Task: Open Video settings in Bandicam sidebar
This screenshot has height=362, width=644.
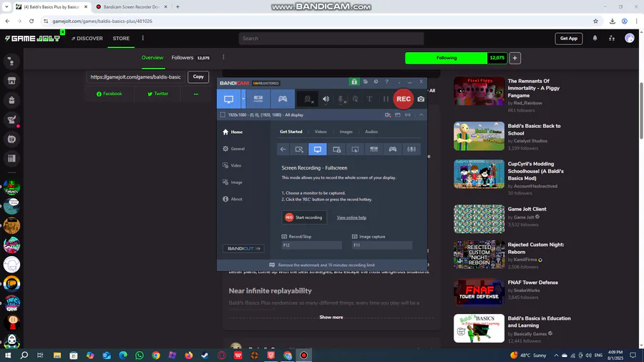Action: pos(232,165)
